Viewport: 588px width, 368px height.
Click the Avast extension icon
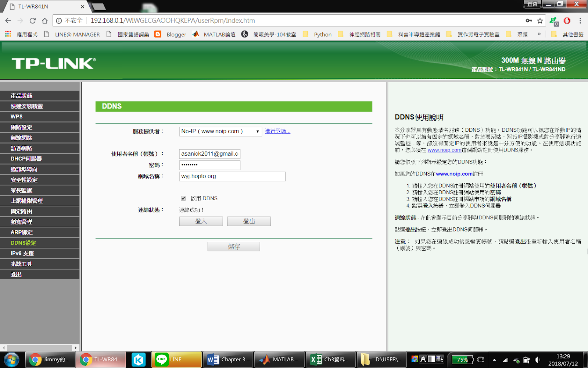click(553, 21)
